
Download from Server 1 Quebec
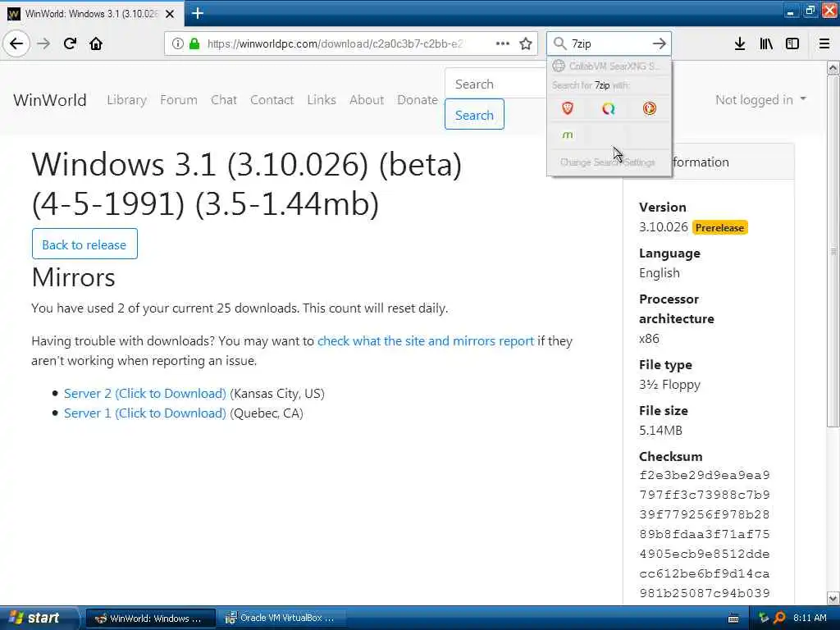click(x=144, y=413)
